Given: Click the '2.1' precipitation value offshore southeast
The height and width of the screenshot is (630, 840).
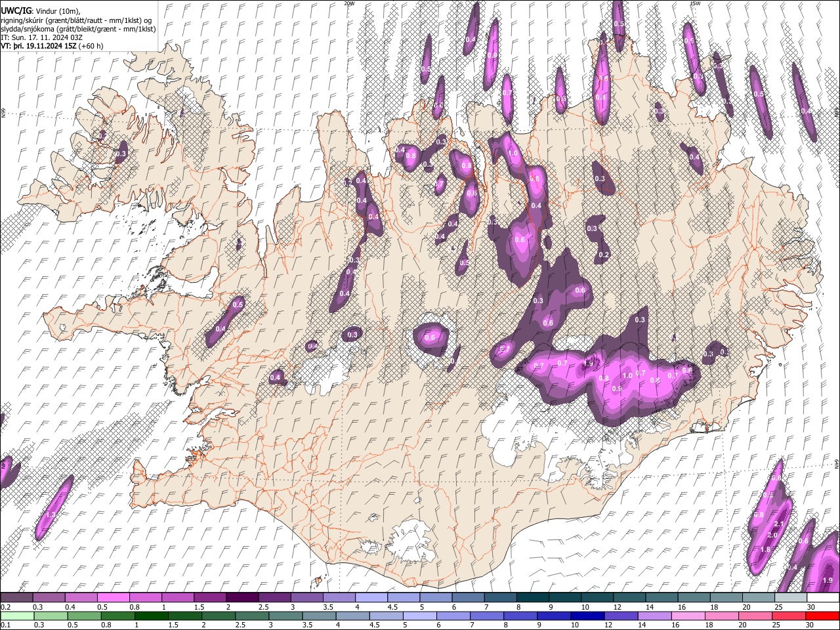Looking at the screenshot, I should pos(780,524).
